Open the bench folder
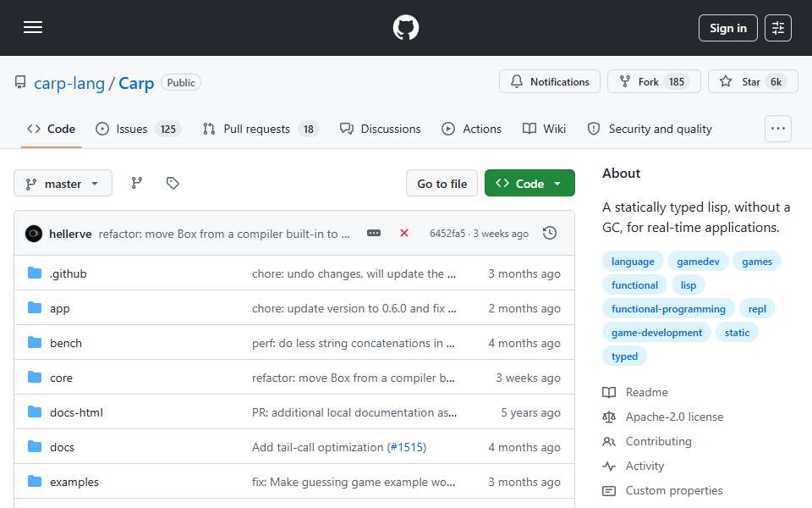The height and width of the screenshot is (508, 812). click(x=66, y=343)
